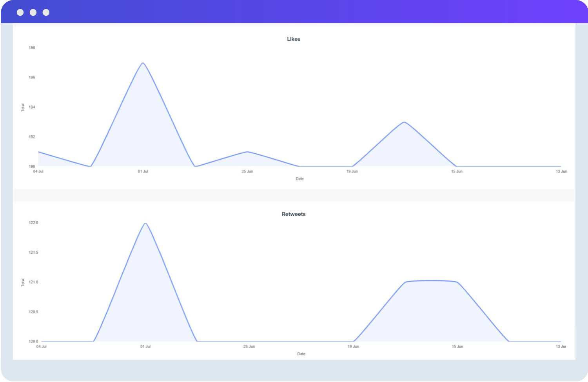Click the Date axis label under Likes chart
Image resolution: width=588 pixels, height=382 pixels.
(x=300, y=179)
